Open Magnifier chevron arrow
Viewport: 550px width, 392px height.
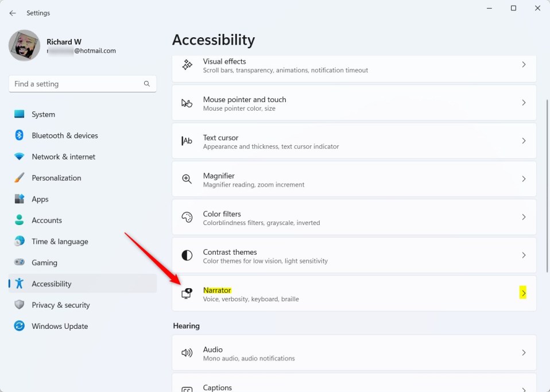pyautogui.click(x=524, y=179)
